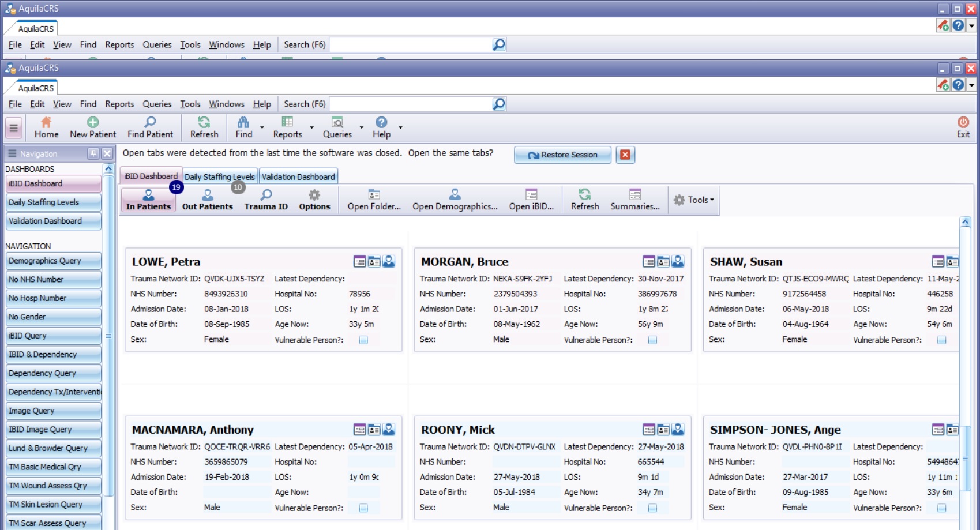The image size is (980, 530).
Task: Open the Windows menu
Action: click(226, 104)
